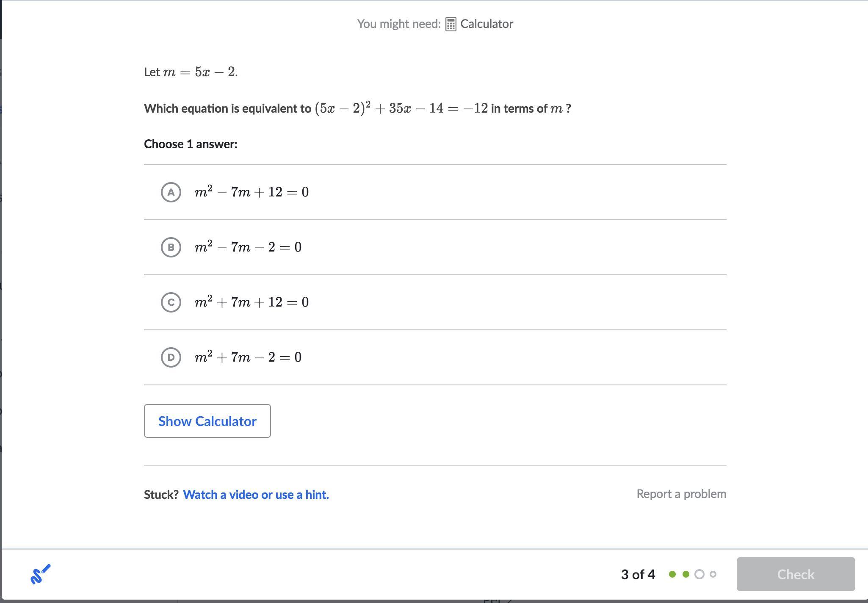868x603 pixels.
Task: Click the last small progress circle
Action: [713, 574]
